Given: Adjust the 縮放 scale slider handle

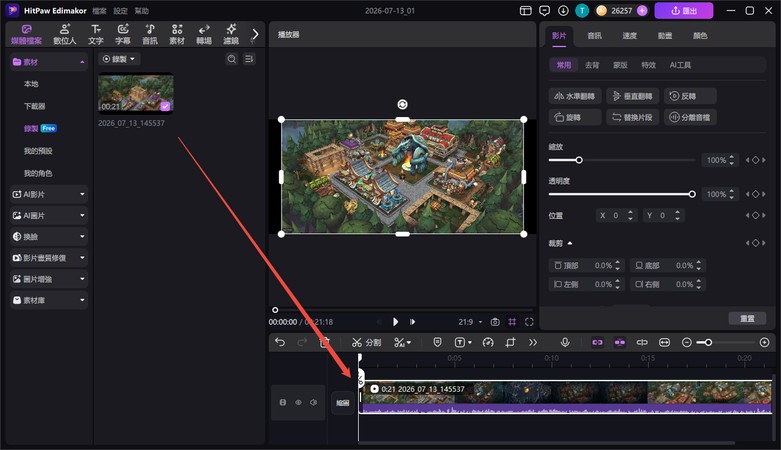Looking at the screenshot, I should pos(579,160).
